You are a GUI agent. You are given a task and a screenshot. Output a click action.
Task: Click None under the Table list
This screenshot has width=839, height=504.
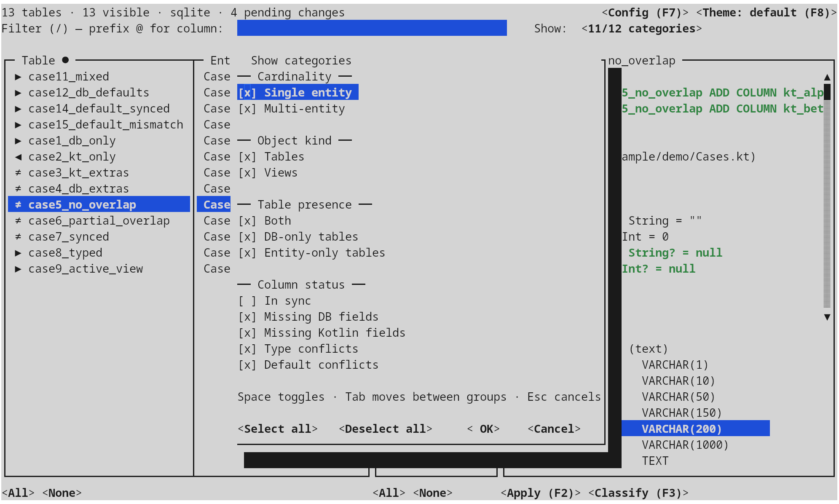tap(62, 493)
